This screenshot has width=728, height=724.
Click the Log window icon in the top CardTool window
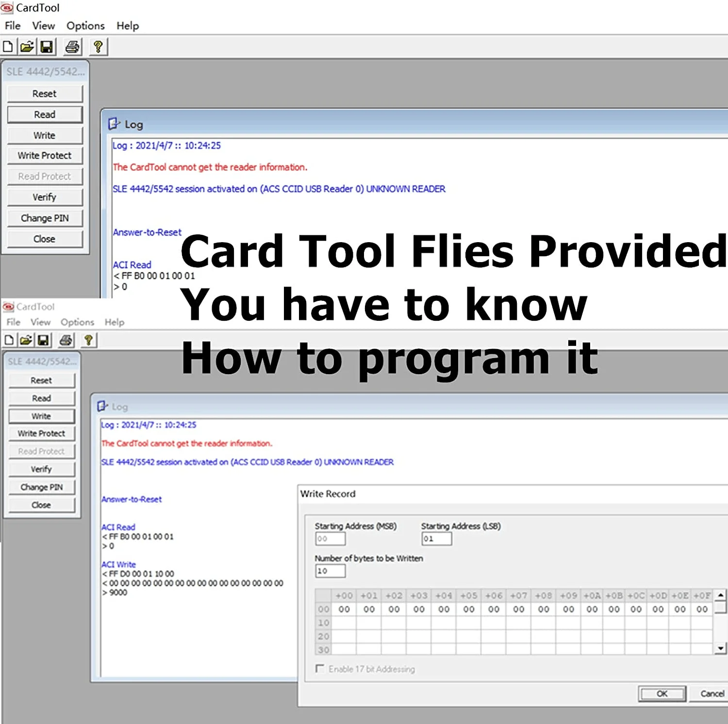(114, 124)
